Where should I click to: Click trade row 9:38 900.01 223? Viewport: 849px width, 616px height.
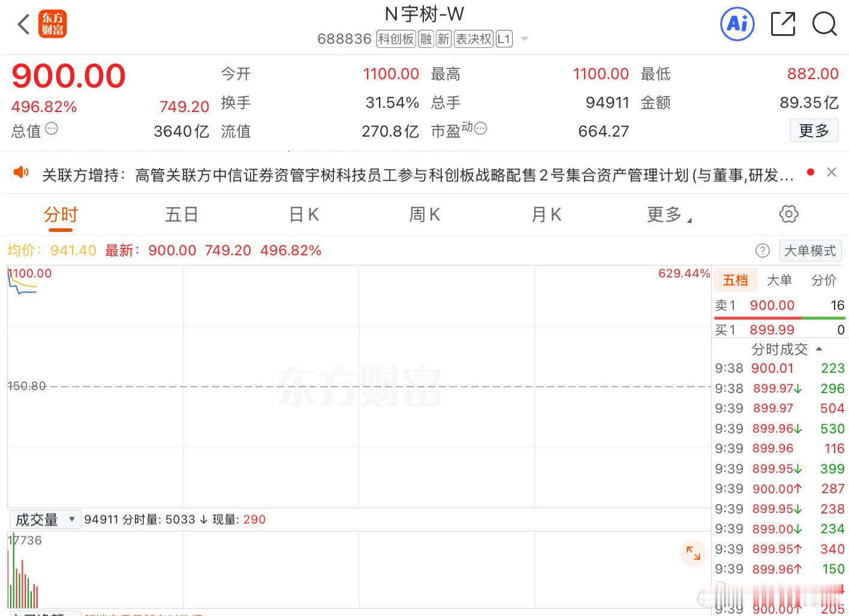pyautogui.click(x=779, y=368)
